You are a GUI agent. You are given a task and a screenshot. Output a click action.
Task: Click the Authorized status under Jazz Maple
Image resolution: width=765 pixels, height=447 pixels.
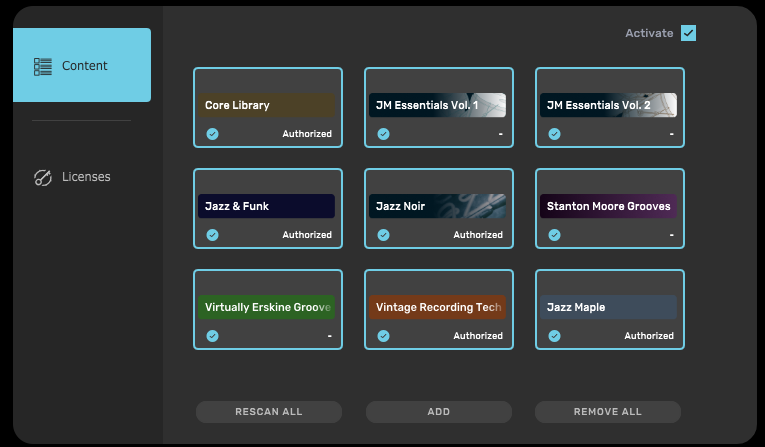tap(649, 336)
